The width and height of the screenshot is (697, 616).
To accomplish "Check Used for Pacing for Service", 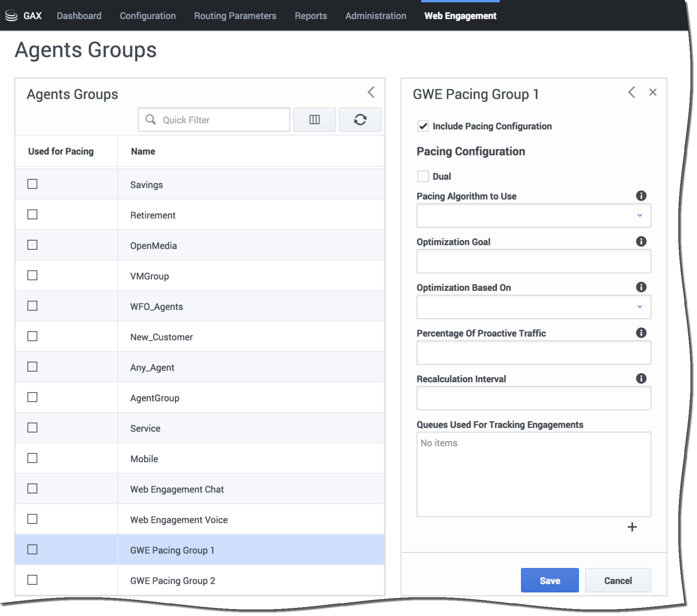I will tap(32, 427).
